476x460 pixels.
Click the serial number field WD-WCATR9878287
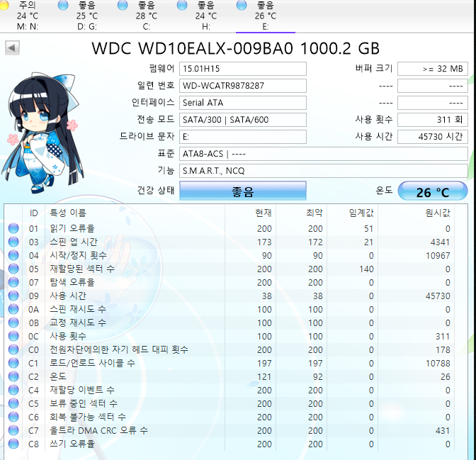pyautogui.click(x=243, y=86)
